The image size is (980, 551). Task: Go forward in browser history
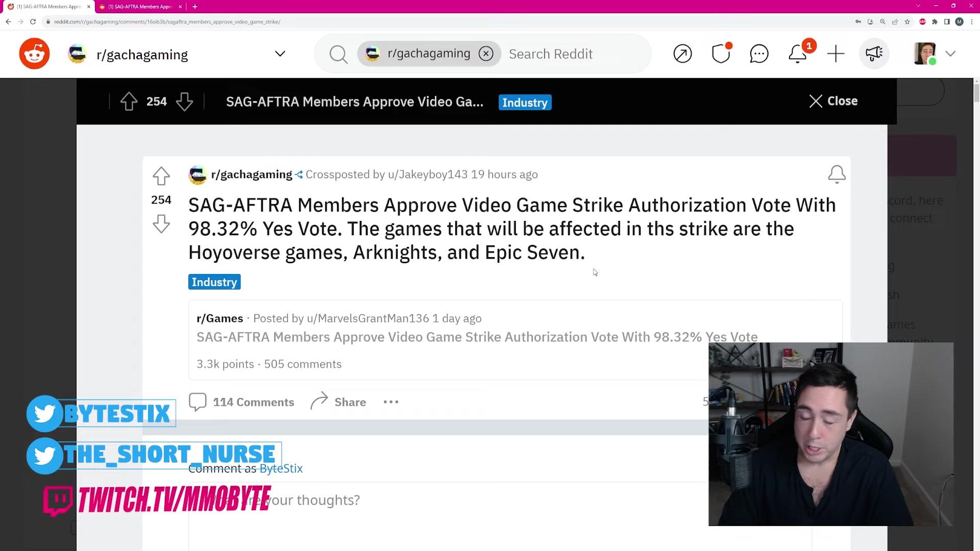tap(20, 21)
